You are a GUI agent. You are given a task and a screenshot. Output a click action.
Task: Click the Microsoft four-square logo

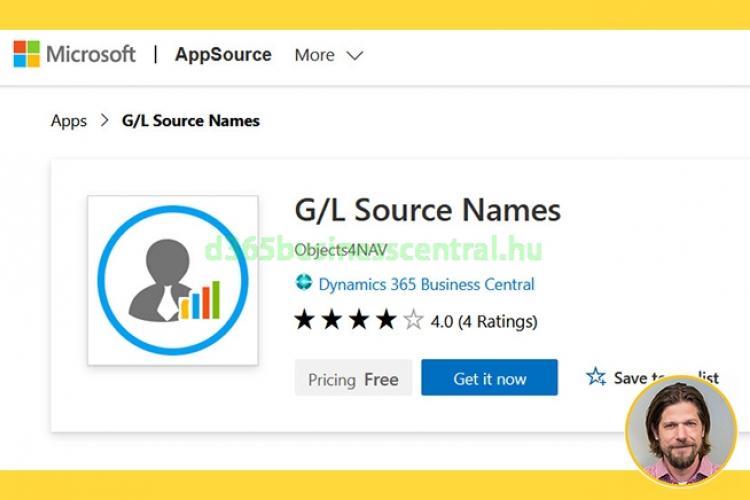pyautogui.click(x=26, y=54)
